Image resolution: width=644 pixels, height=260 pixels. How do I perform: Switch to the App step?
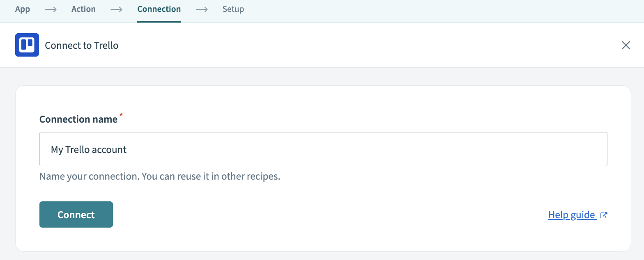tap(23, 9)
